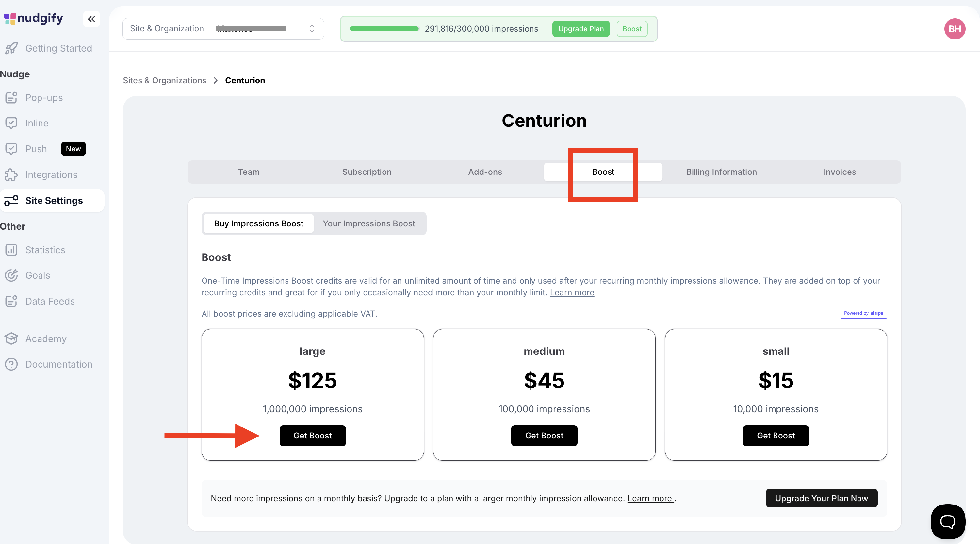Select Buy Impressions Boost segment
The image size is (980, 544).
coord(258,224)
